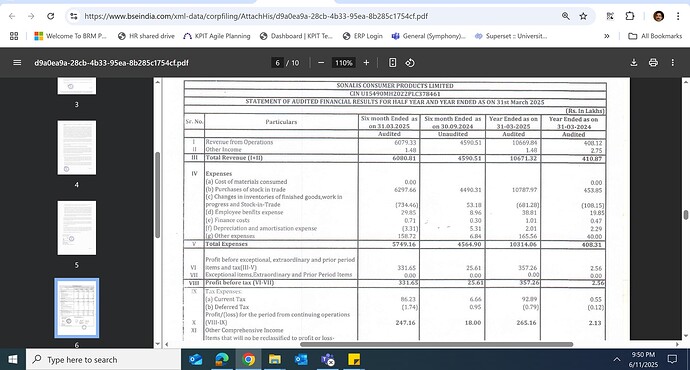690x370 pixels.
Task: Zoom in the PDF with plus
Action: point(366,63)
